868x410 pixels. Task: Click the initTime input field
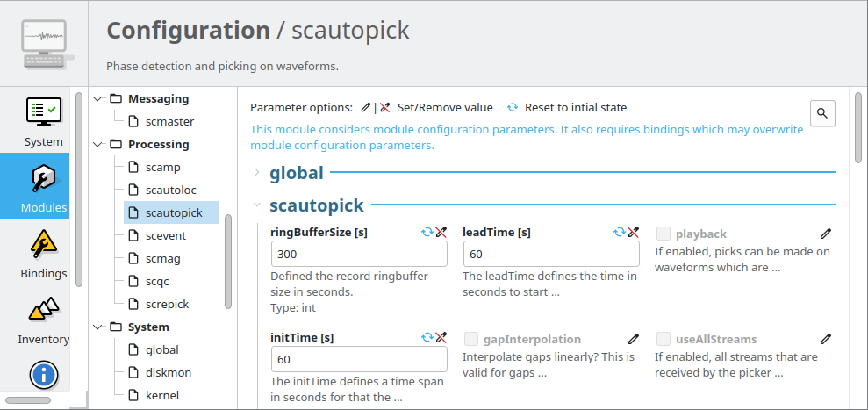coord(358,360)
